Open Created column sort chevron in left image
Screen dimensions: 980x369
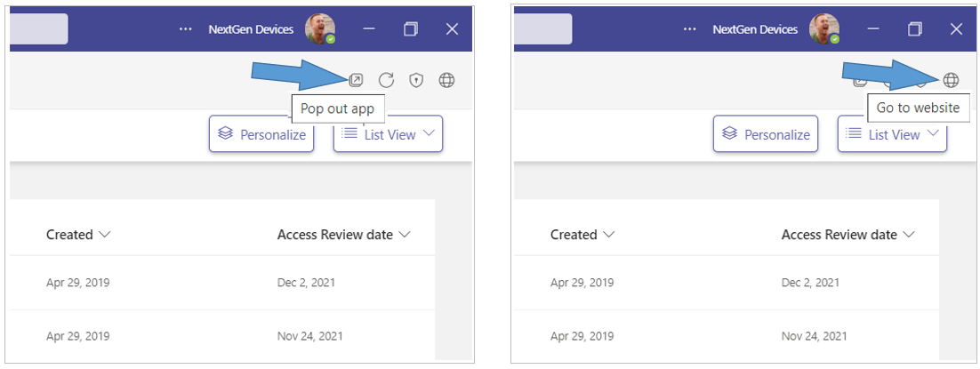105,235
